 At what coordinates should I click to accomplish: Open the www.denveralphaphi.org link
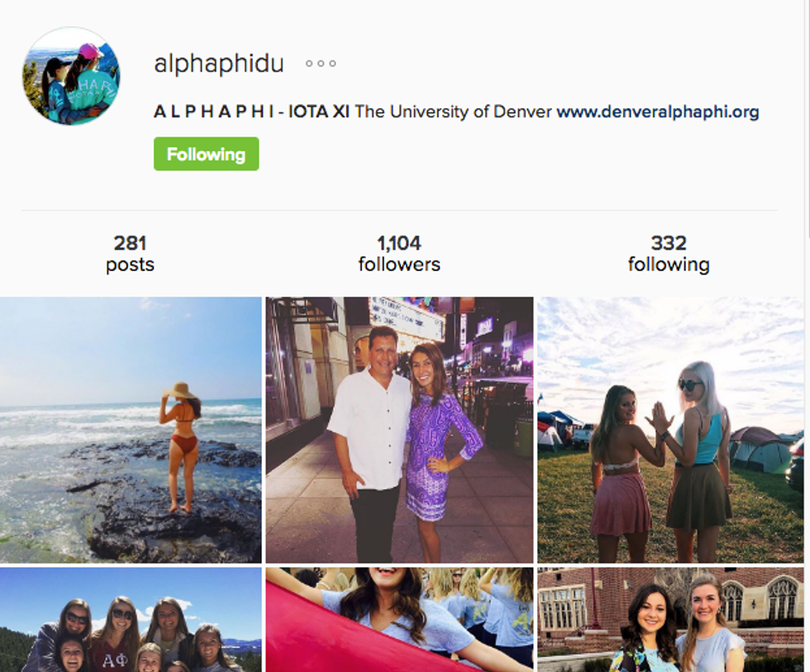point(658,112)
